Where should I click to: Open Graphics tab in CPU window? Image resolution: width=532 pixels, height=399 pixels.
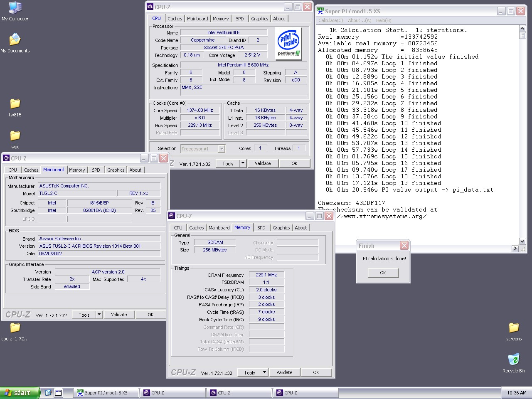(x=260, y=19)
